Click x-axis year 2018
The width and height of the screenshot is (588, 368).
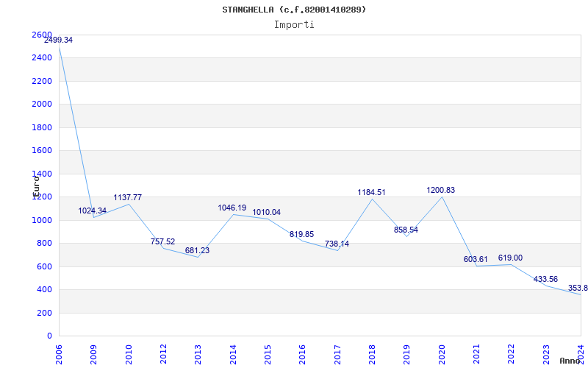tap(372, 354)
